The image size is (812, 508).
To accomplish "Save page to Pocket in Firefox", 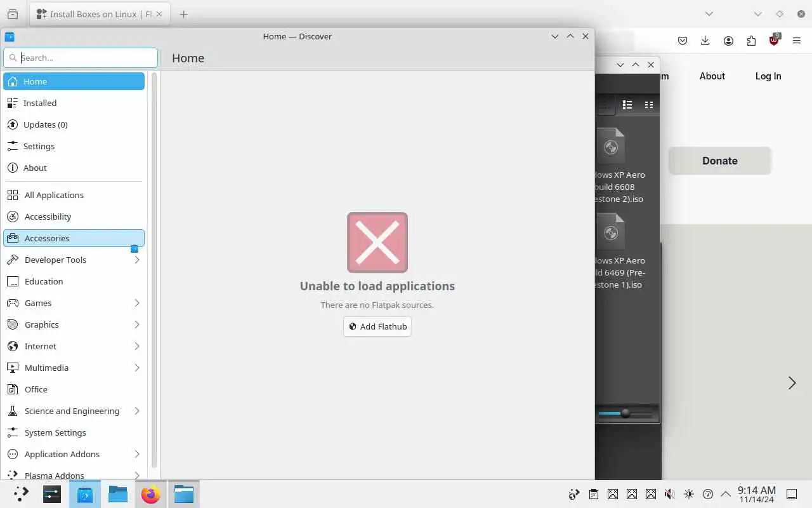I will (x=683, y=41).
